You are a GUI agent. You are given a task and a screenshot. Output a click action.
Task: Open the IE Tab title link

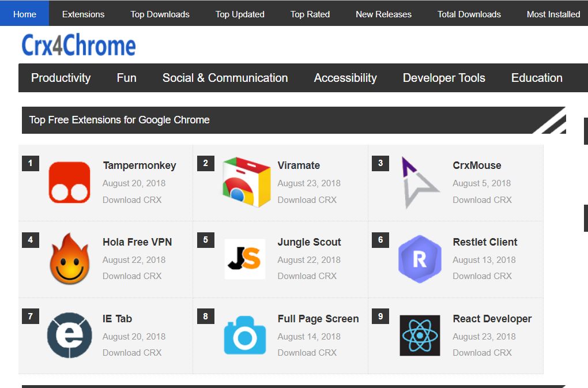pyautogui.click(x=117, y=319)
